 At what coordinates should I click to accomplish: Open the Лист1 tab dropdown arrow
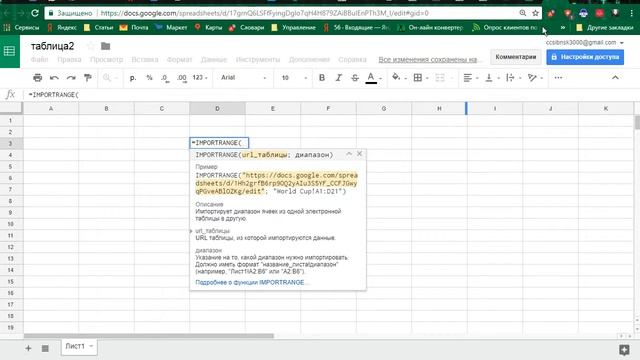[91, 346]
